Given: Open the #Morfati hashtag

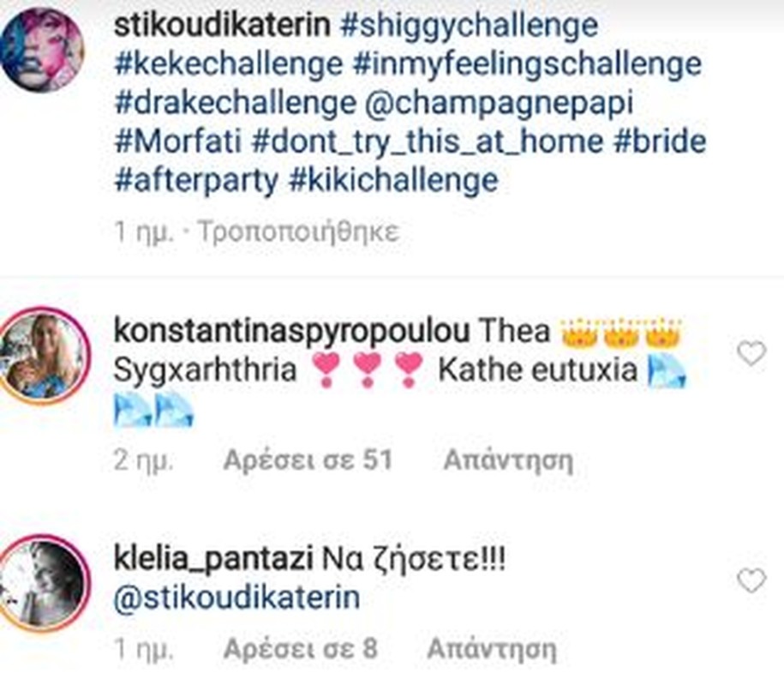Looking at the screenshot, I should (177, 141).
